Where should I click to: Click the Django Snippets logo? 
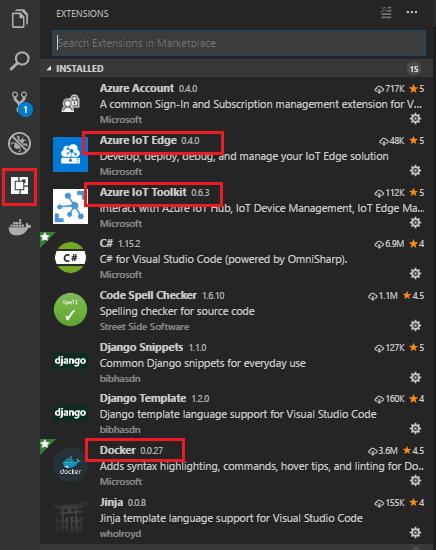click(x=71, y=361)
